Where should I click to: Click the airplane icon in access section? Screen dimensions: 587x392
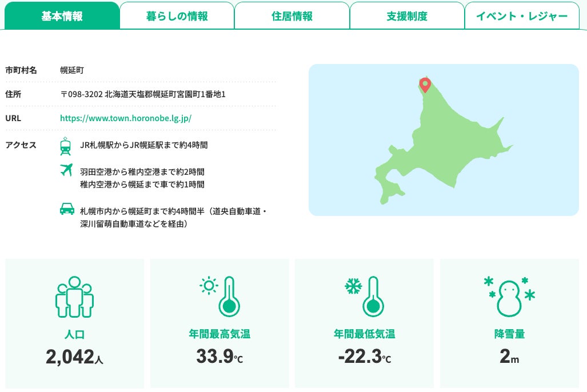(66, 170)
